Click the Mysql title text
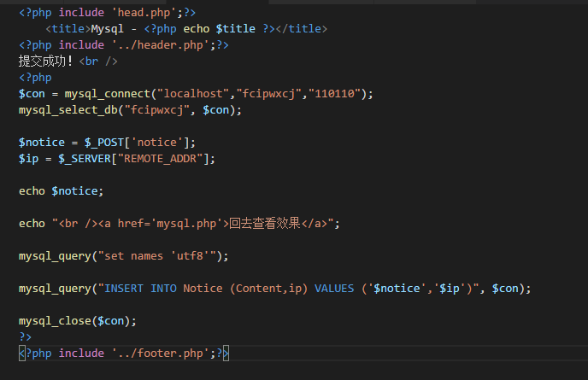 [x=107, y=29]
